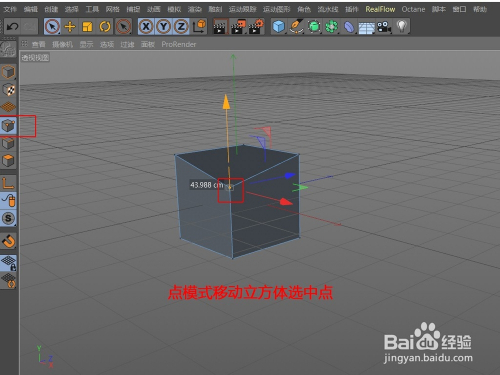Open the 网格 menu
Image resolution: width=500 pixels, height=375 pixels.
click(113, 9)
